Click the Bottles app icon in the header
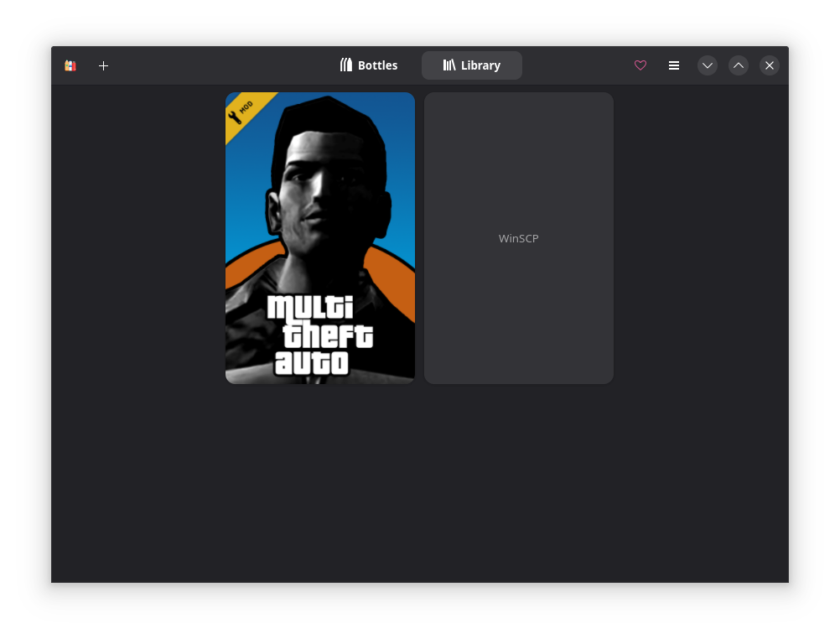 click(x=70, y=65)
